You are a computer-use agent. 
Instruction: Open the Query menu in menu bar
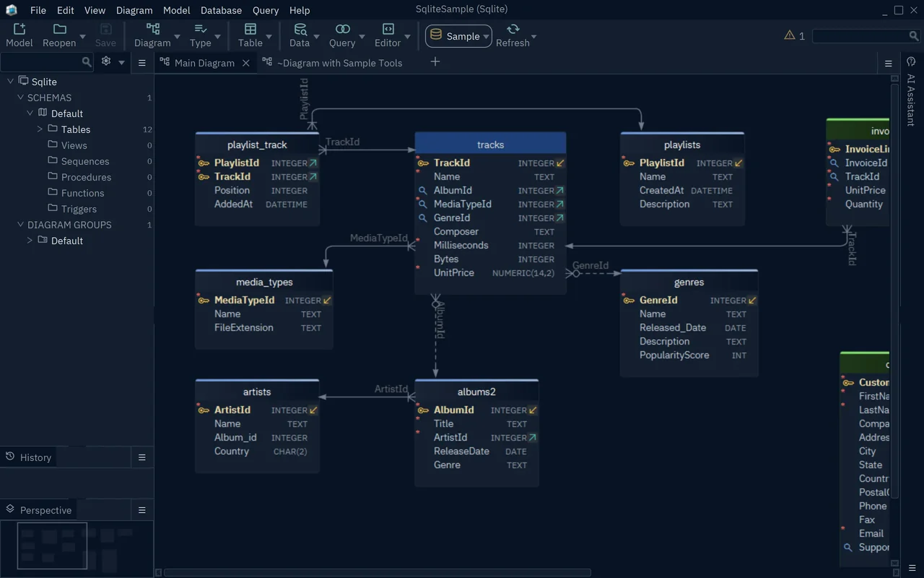click(266, 10)
